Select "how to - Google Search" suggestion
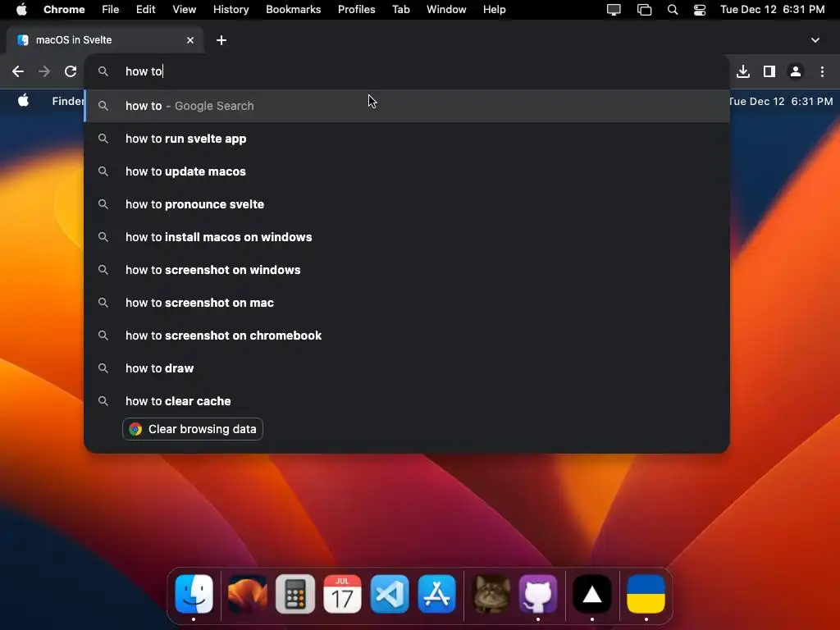 (407, 106)
